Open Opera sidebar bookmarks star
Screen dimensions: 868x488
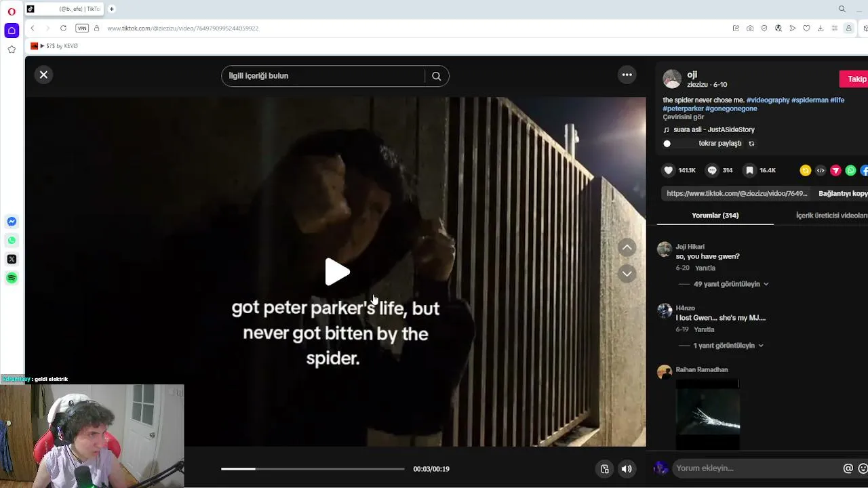click(12, 49)
